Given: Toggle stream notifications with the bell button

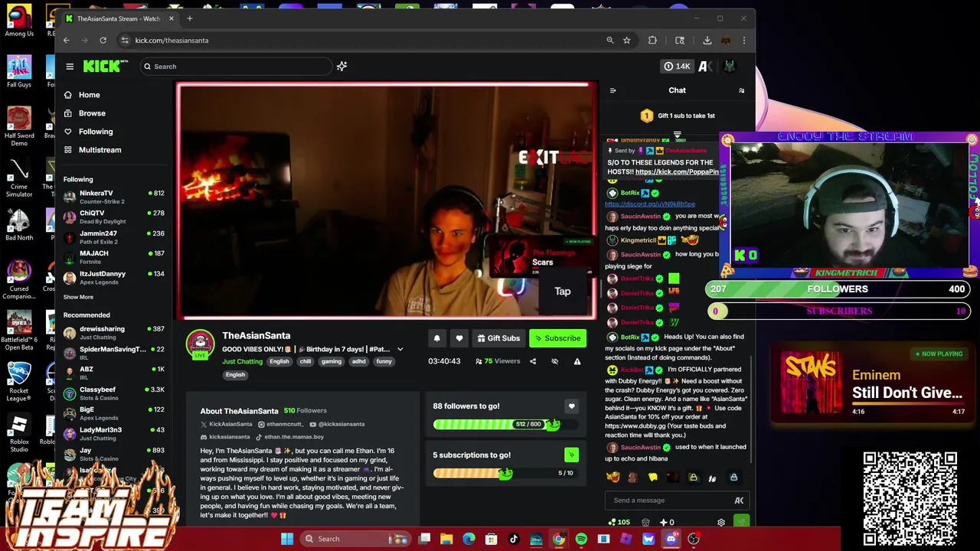Looking at the screenshot, I should point(437,338).
